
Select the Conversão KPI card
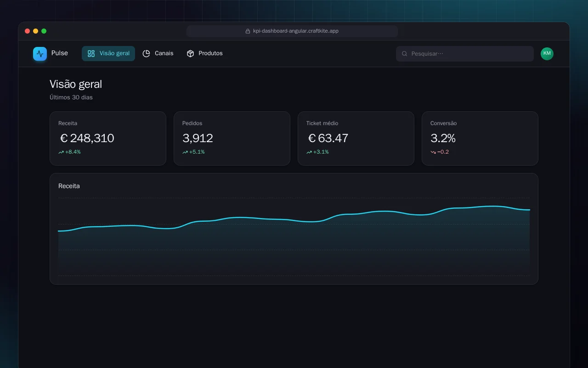pyautogui.click(x=480, y=138)
